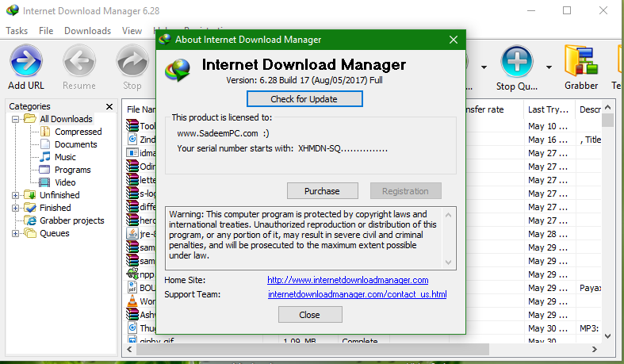
Task: Click the Check for Update button
Action: (x=304, y=99)
